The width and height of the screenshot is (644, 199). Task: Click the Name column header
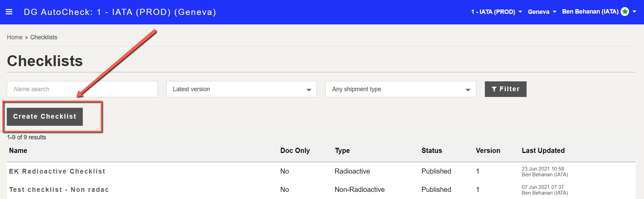point(18,151)
